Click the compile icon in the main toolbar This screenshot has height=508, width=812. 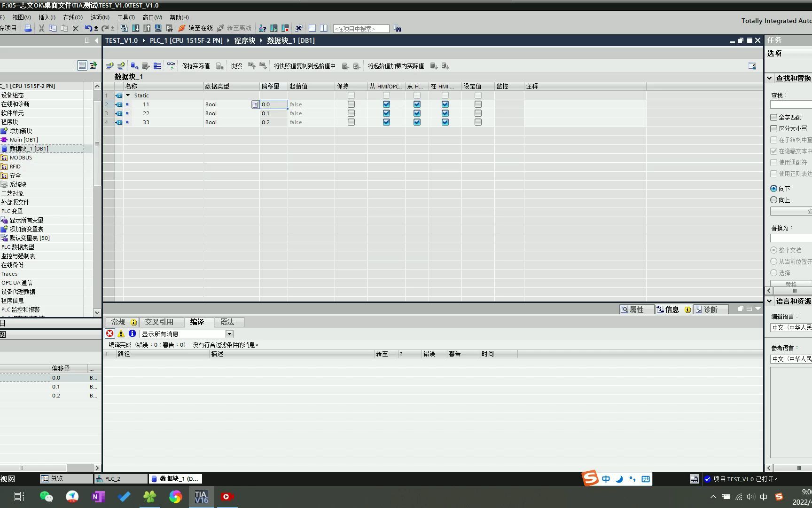tap(125, 28)
